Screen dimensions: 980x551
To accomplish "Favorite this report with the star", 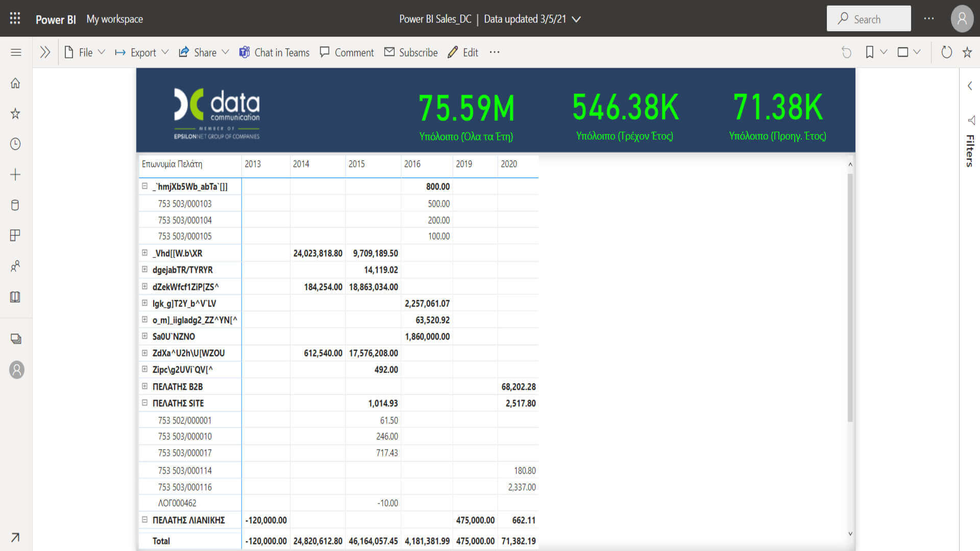I will click(967, 53).
